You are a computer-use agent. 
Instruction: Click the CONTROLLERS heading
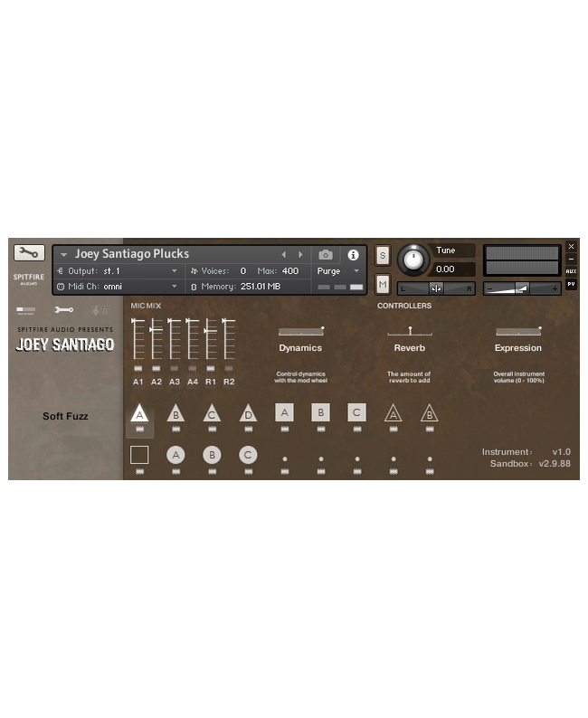pyautogui.click(x=404, y=306)
